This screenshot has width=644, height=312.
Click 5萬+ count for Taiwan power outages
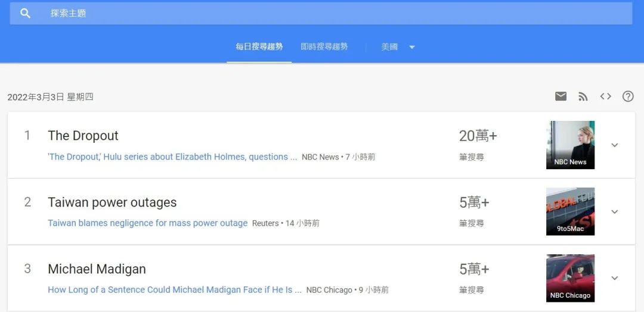(x=475, y=202)
